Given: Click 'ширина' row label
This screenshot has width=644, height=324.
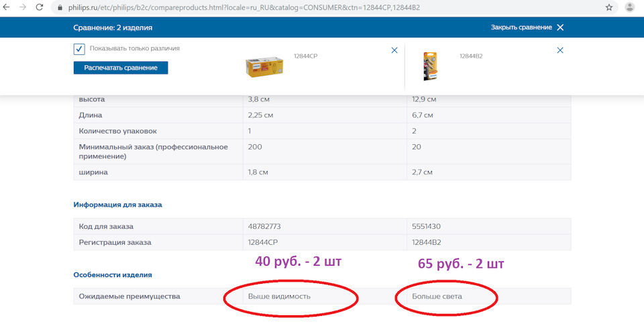Looking at the screenshot, I should pos(93,172).
